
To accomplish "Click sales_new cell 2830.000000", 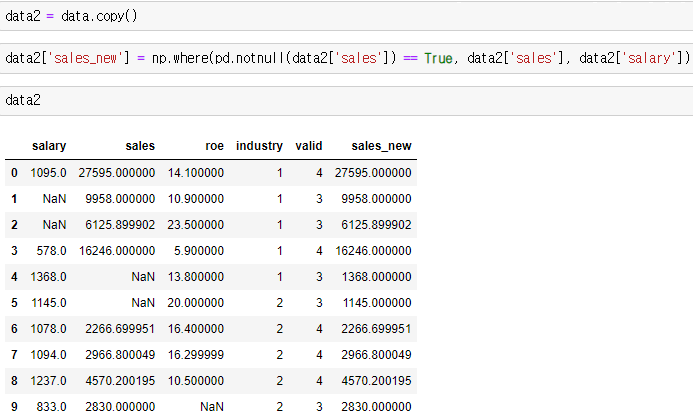I will (377, 407).
